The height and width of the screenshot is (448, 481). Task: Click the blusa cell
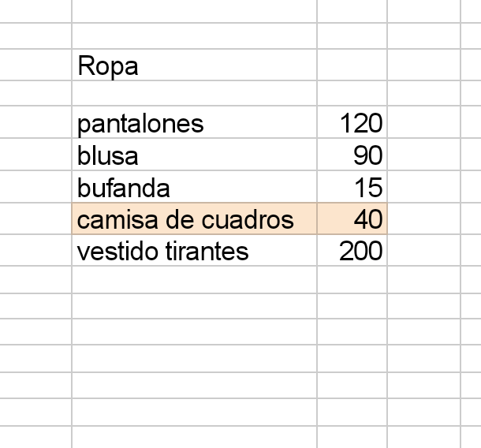click(x=194, y=155)
